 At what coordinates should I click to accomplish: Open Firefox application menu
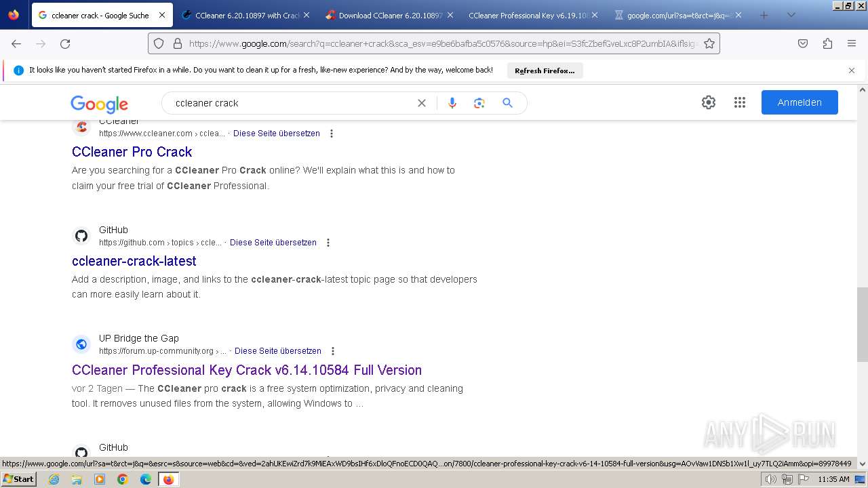(x=852, y=43)
